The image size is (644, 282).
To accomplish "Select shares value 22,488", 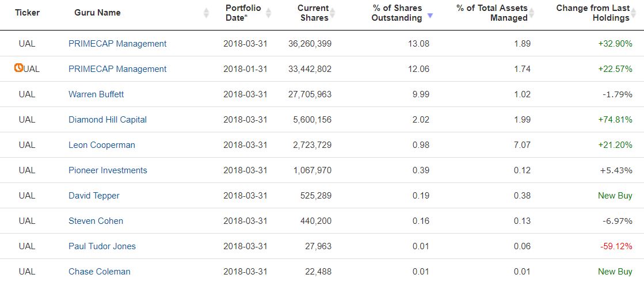I will 318,272.
